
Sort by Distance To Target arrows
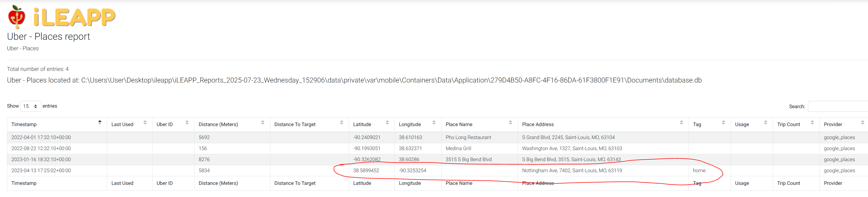pos(342,122)
